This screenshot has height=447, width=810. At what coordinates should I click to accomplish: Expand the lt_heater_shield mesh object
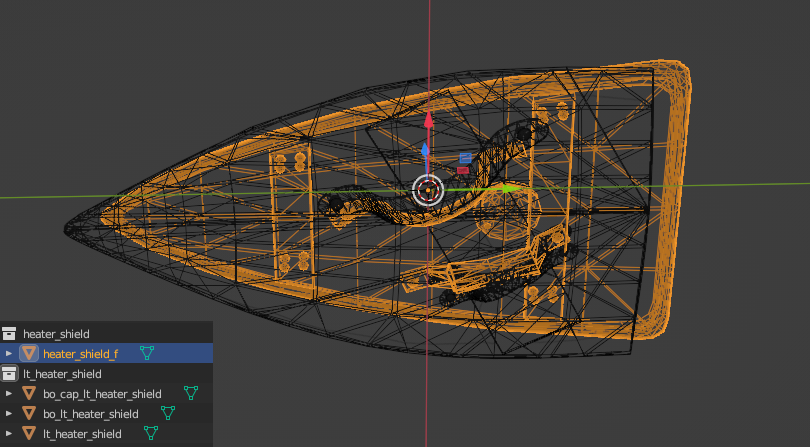pyautogui.click(x=9, y=434)
